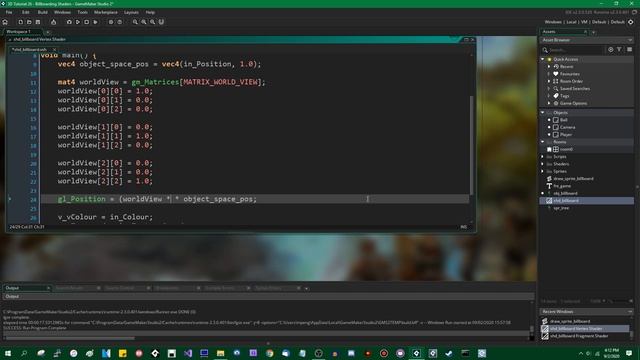The height and width of the screenshot is (360, 640).
Task: Expand the Sprites folder
Action: coord(542,171)
